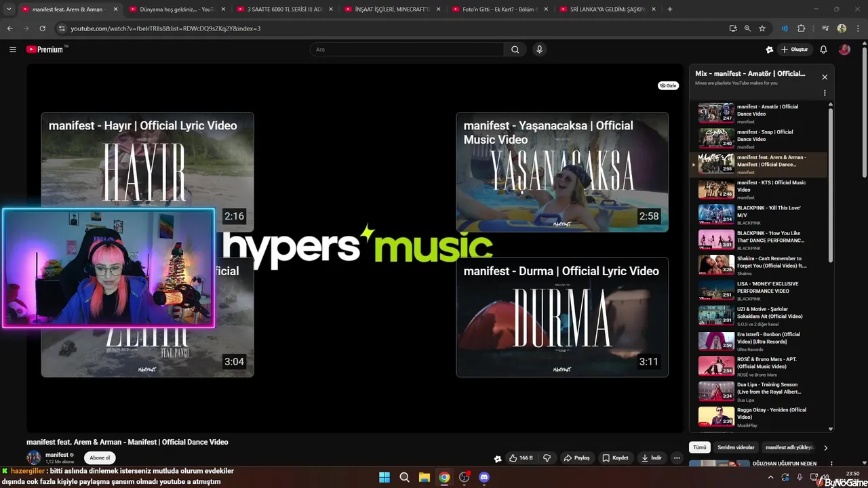Share video with Paylaş button
This screenshot has width=868, height=488.
point(576,457)
